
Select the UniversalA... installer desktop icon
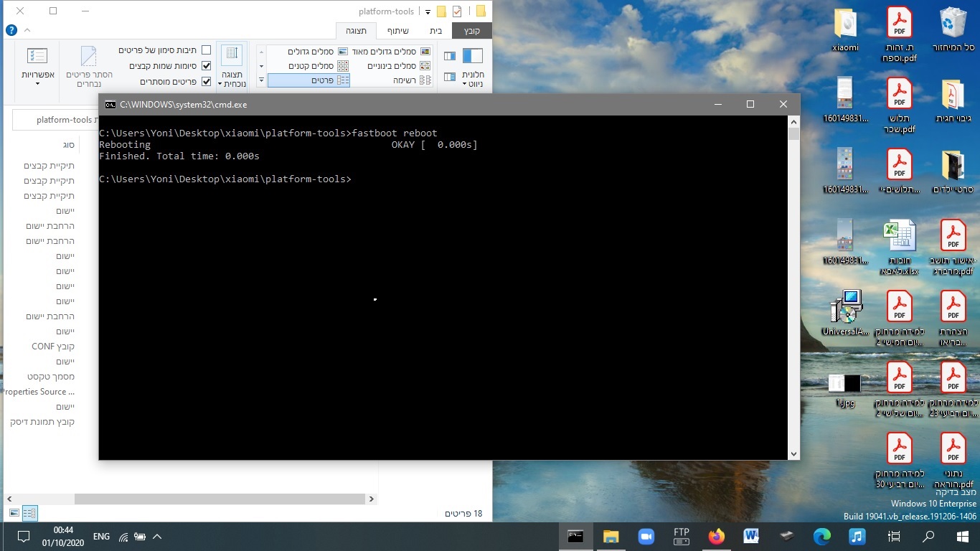845,314
